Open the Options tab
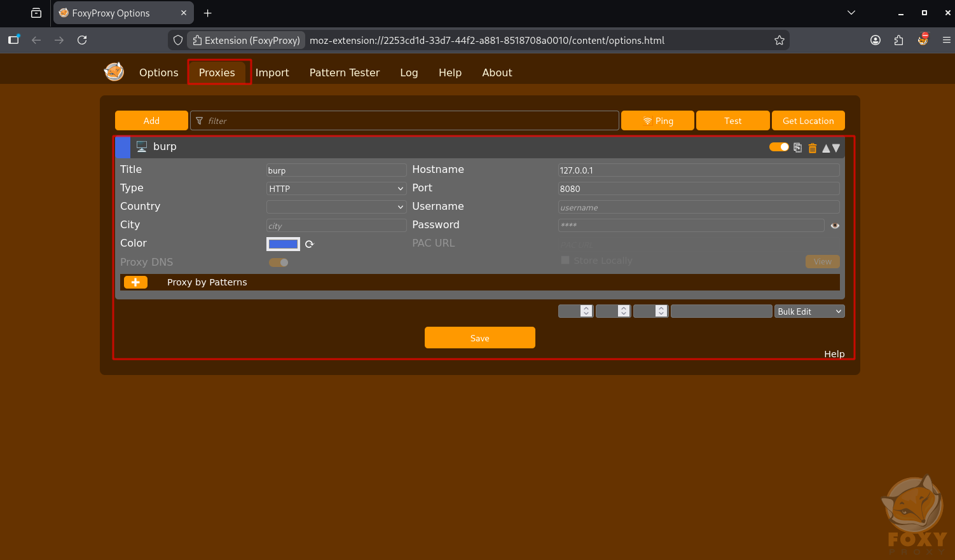 (x=159, y=72)
